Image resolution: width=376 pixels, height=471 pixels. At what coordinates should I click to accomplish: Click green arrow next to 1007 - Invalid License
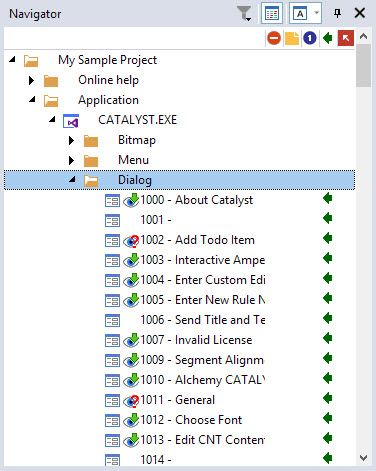pyautogui.click(x=328, y=339)
